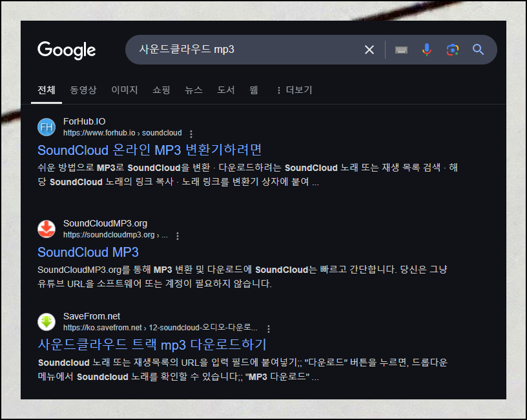Switch to the 동영상 tab
Viewport: 527px width, 420px height.
click(x=83, y=90)
